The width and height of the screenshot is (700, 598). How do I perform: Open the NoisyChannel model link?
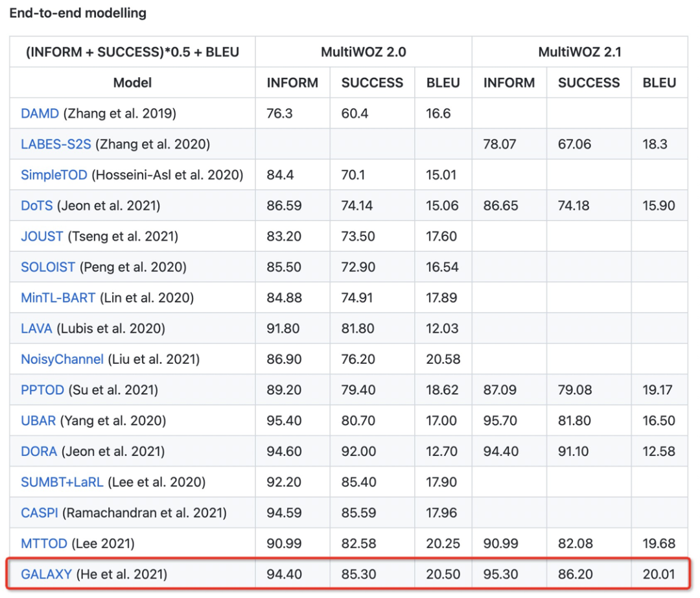coord(62,359)
